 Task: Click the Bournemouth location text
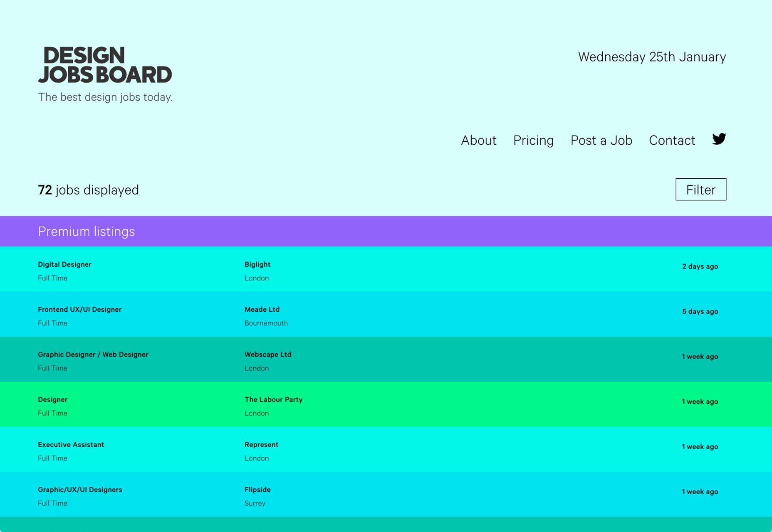pos(266,323)
